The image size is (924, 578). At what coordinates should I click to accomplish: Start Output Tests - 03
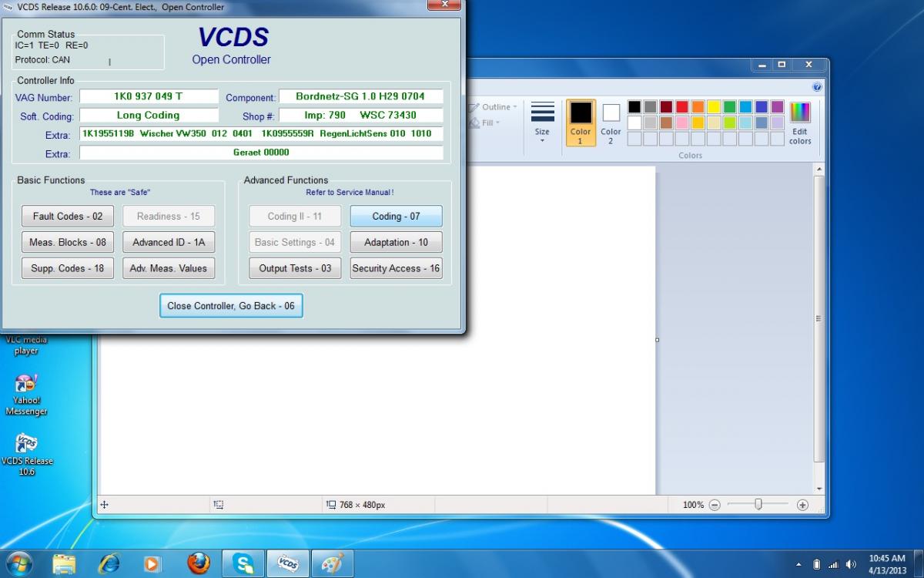(295, 268)
